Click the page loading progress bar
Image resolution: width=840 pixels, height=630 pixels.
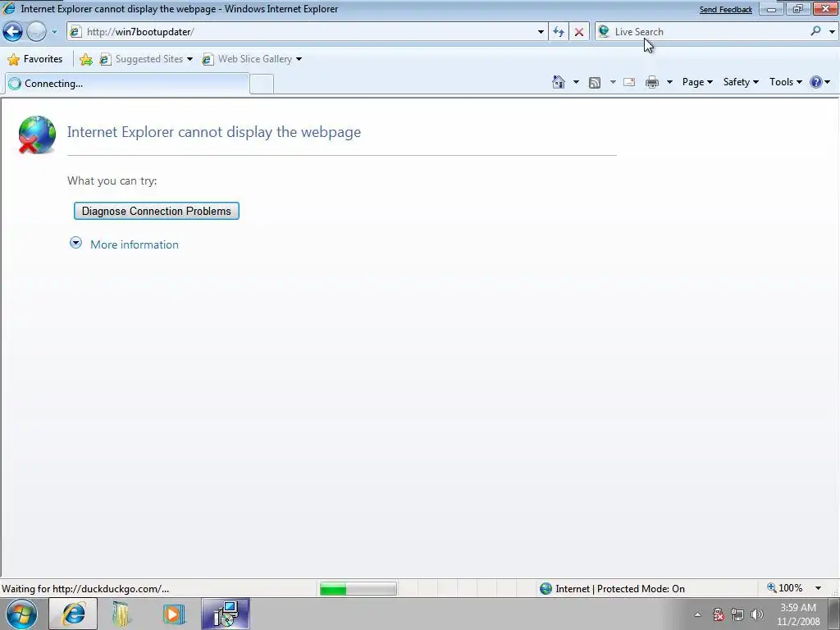point(358,589)
